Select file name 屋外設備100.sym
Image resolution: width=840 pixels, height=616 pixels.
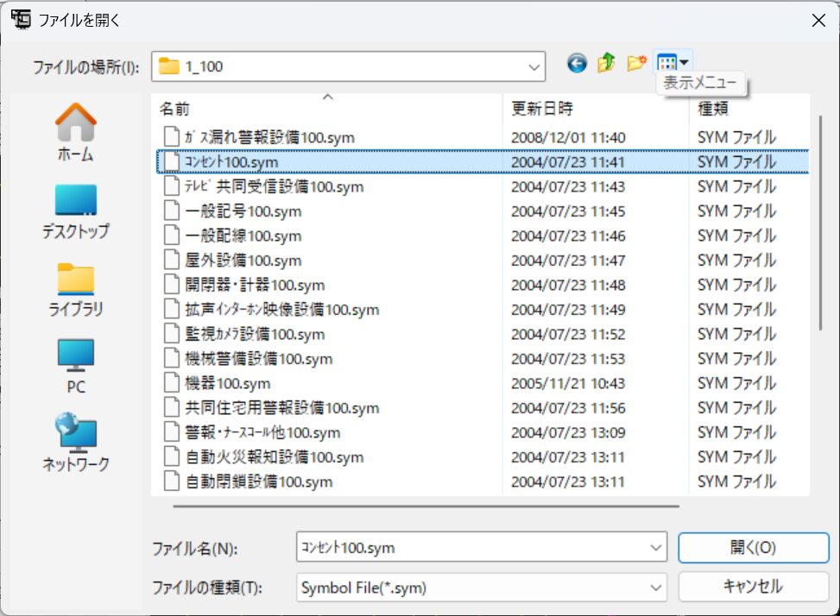[x=243, y=260]
